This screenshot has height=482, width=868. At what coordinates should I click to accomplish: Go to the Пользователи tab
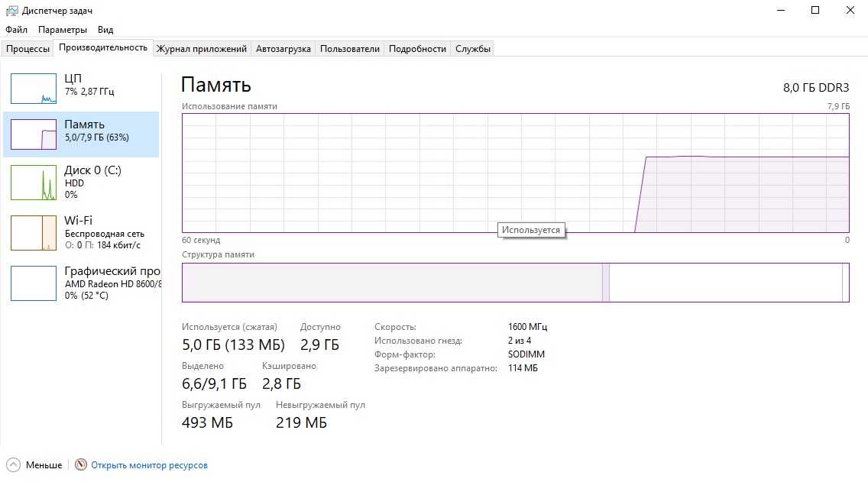pos(350,49)
